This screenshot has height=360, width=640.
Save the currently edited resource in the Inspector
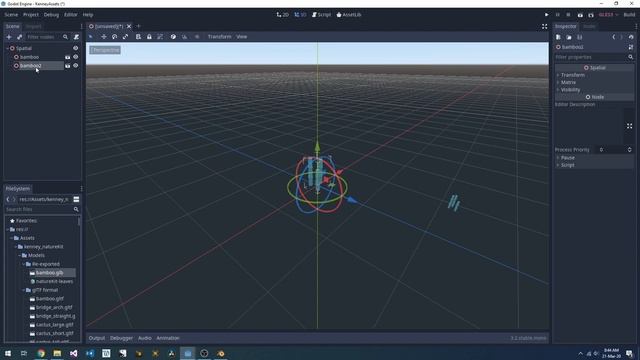point(580,37)
